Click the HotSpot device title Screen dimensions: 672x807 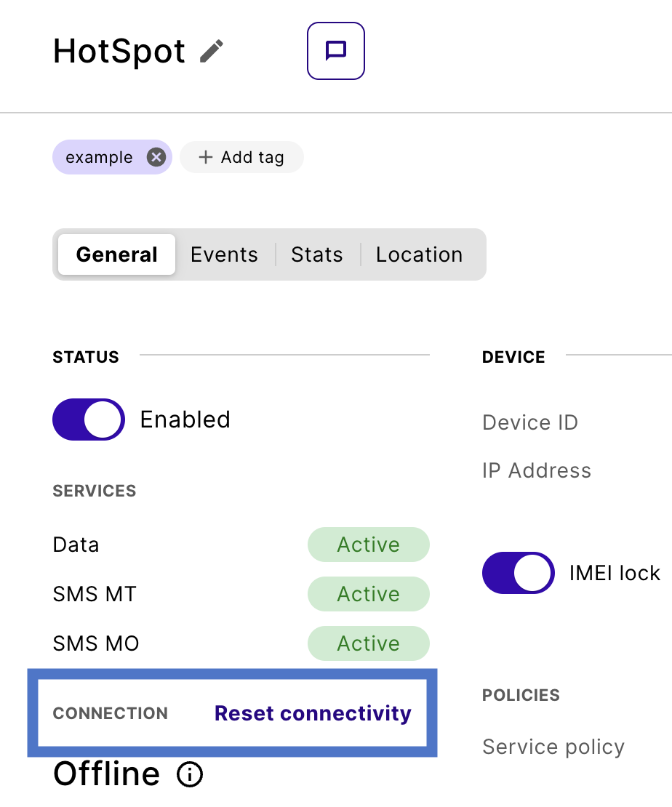(119, 52)
